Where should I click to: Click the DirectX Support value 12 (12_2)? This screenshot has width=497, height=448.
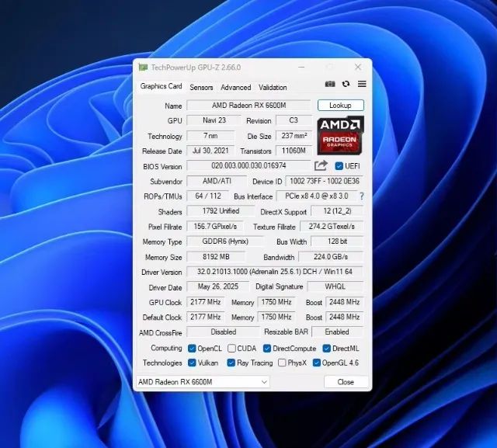[337, 211]
